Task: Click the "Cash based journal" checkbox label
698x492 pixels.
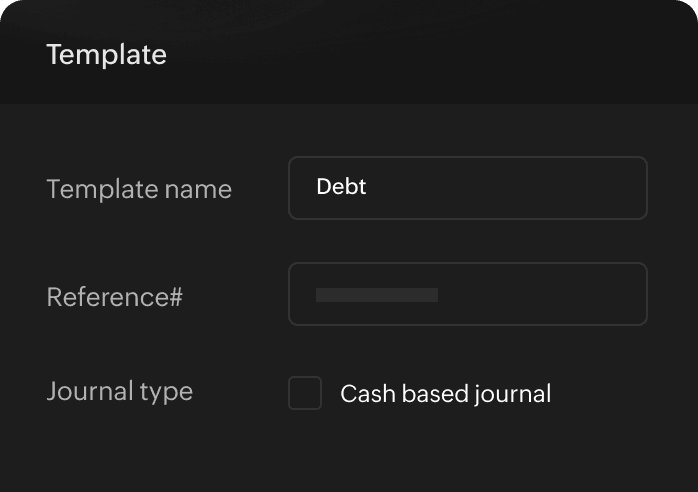Action: tap(445, 394)
